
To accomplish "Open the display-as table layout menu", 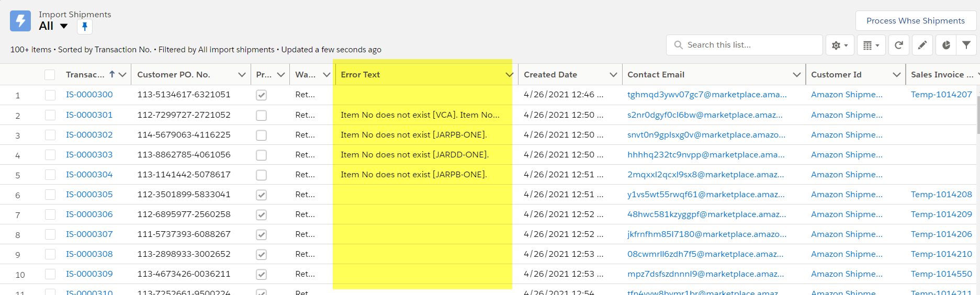I will point(871,46).
